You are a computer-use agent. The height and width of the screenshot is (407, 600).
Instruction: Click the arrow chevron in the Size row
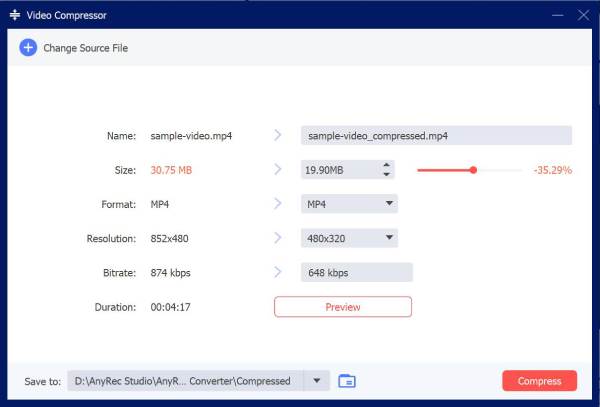pos(278,169)
